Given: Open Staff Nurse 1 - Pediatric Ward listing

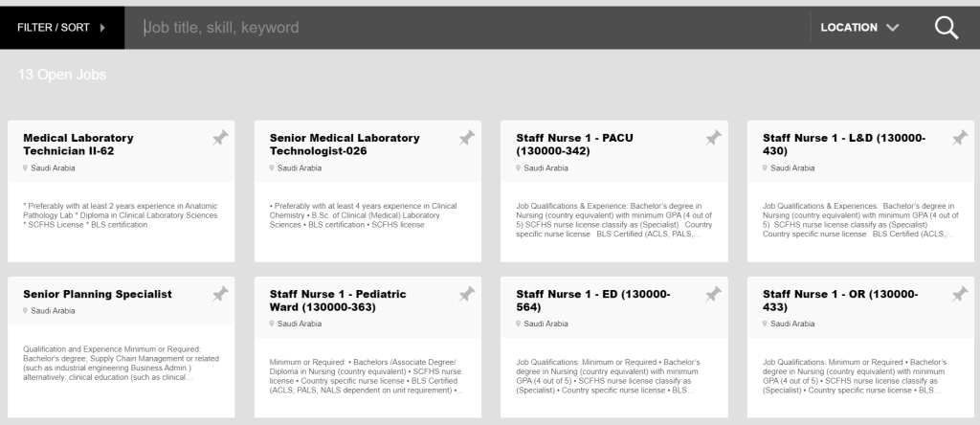Looking at the screenshot, I should [x=338, y=300].
